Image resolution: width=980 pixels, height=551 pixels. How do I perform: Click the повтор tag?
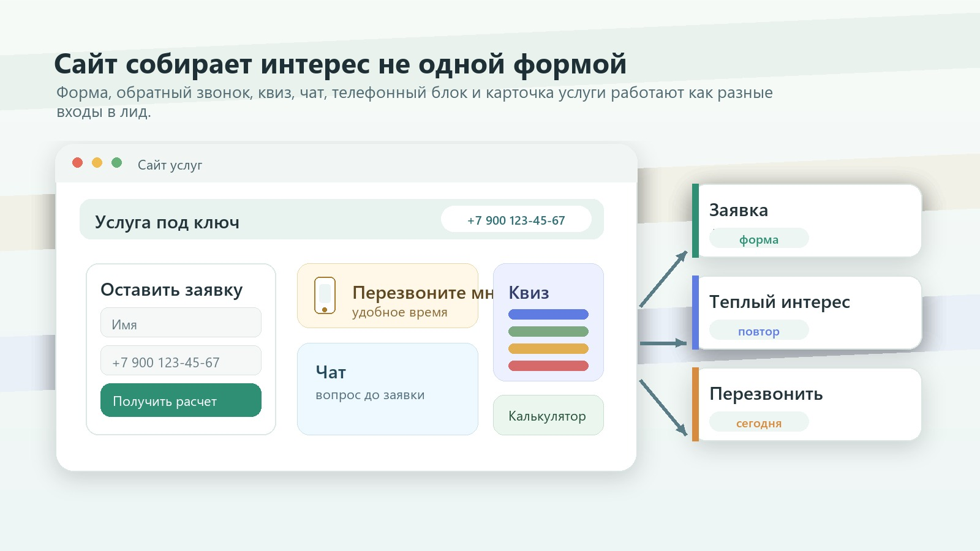(759, 331)
